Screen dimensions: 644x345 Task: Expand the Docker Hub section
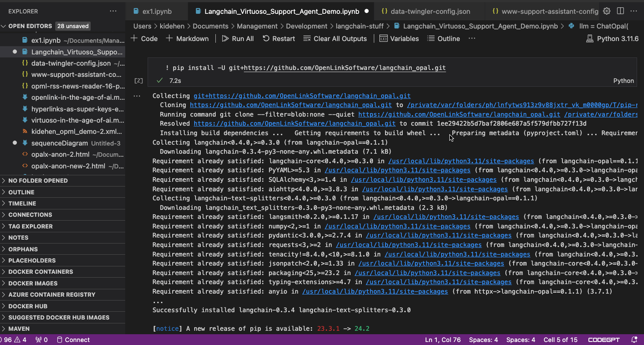point(63,306)
